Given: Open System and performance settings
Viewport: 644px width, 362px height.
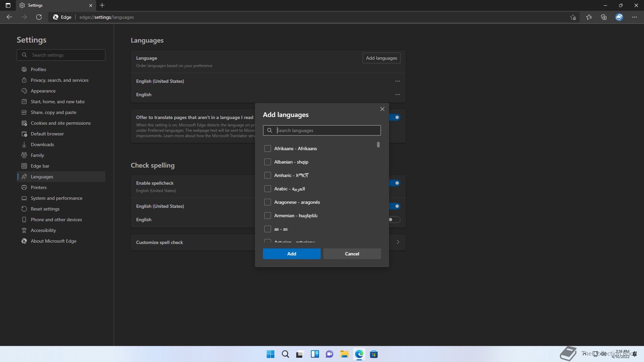Looking at the screenshot, I should coord(61,198).
